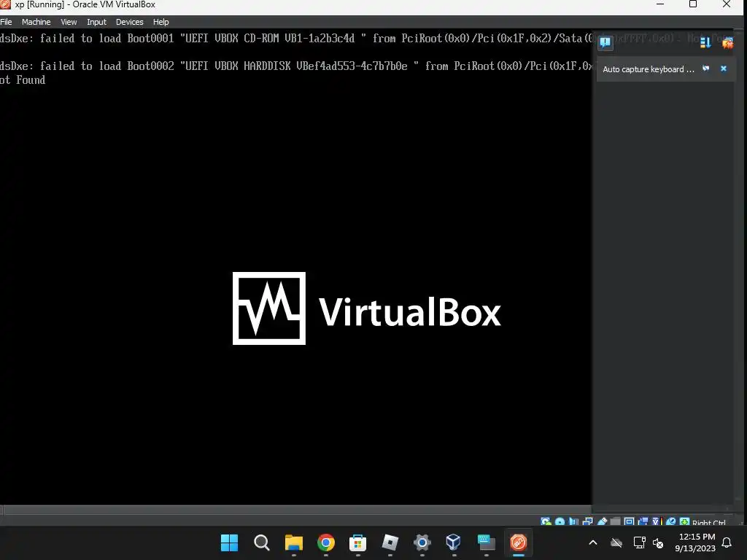Viewport: 747px width, 560px height.
Task: Open Roblox from the taskbar
Action: click(x=390, y=542)
